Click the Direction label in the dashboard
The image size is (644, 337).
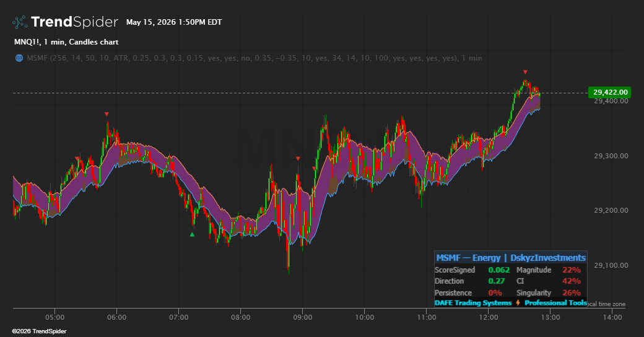[x=450, y=281]
